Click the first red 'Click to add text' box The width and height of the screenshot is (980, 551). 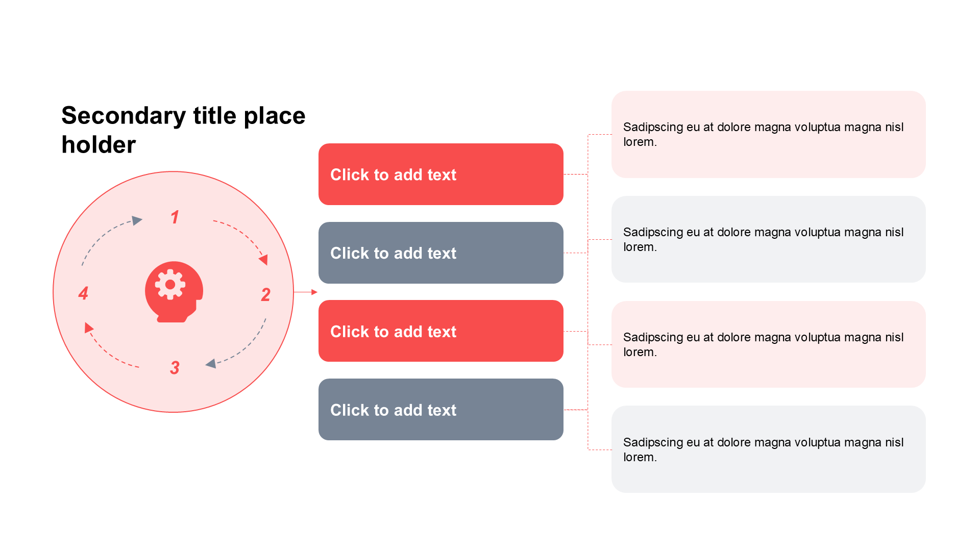(441, 174)
